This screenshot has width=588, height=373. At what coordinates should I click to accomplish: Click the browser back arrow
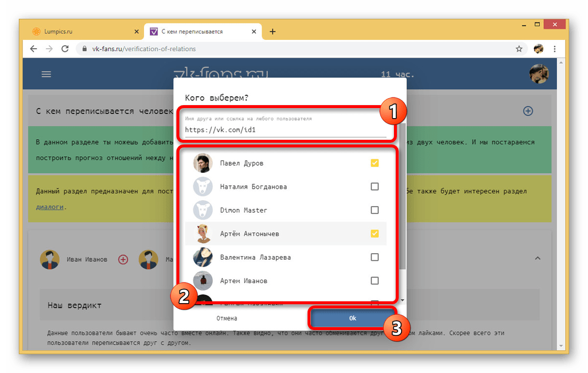pyautogui.click(x=34, y=49)
